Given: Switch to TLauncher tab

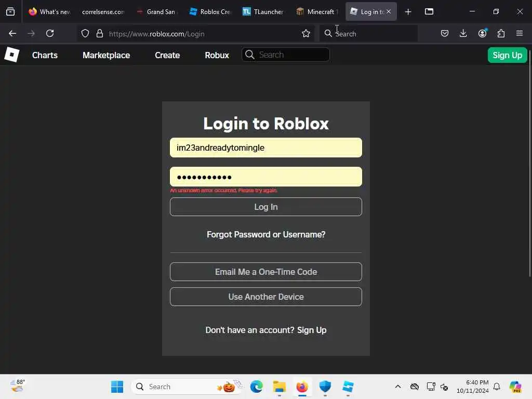Looking at the screenshot, I should click(263, 12).
